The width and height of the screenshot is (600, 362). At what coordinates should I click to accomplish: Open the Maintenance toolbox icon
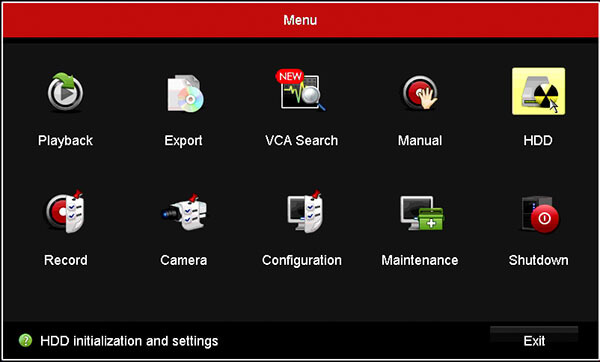point(422,213)
